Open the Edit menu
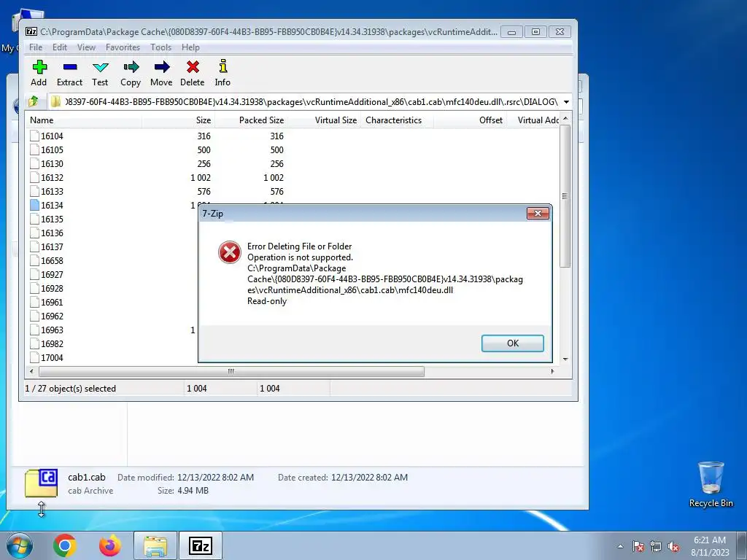747x560 pixels. click(60, 47)
